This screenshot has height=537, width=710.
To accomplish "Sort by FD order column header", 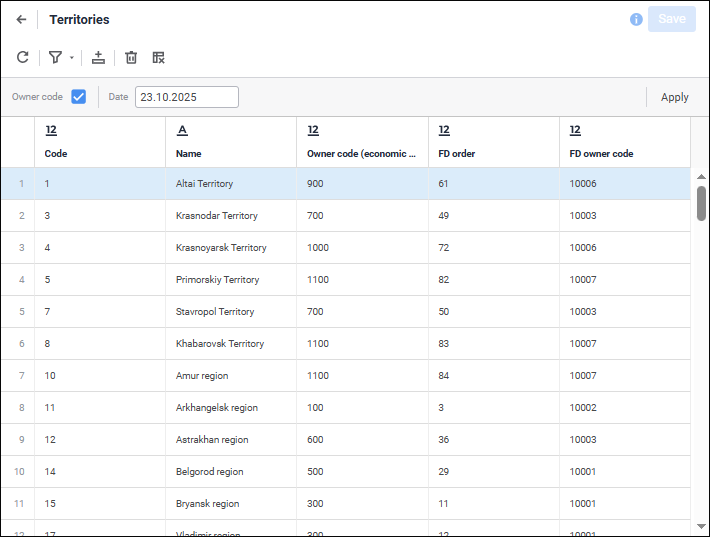I will click(457, 154).
